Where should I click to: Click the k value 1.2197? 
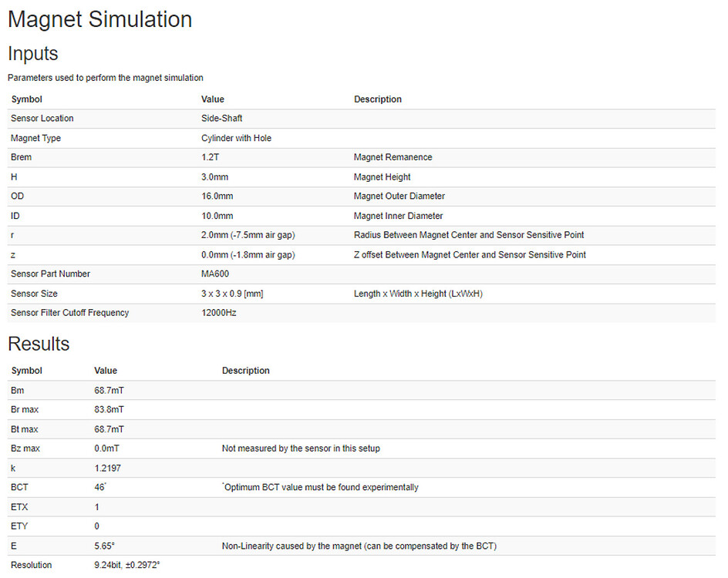coord(107,469)
